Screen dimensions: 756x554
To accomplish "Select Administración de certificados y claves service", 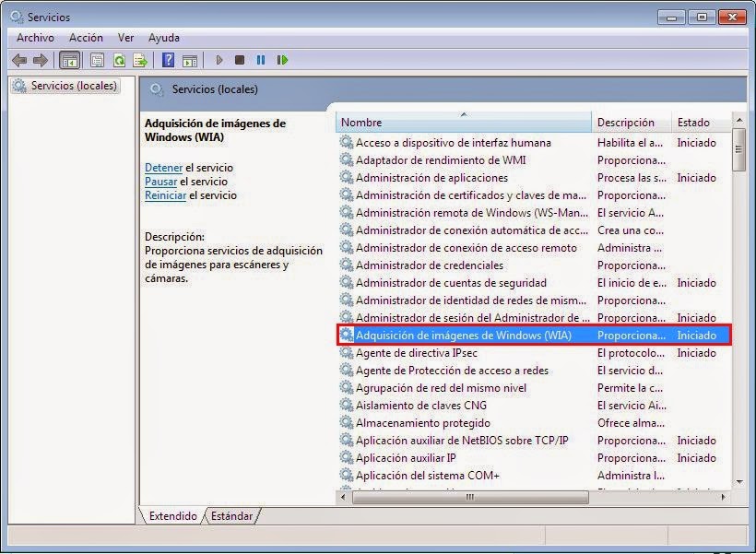I will click(534, 195).
